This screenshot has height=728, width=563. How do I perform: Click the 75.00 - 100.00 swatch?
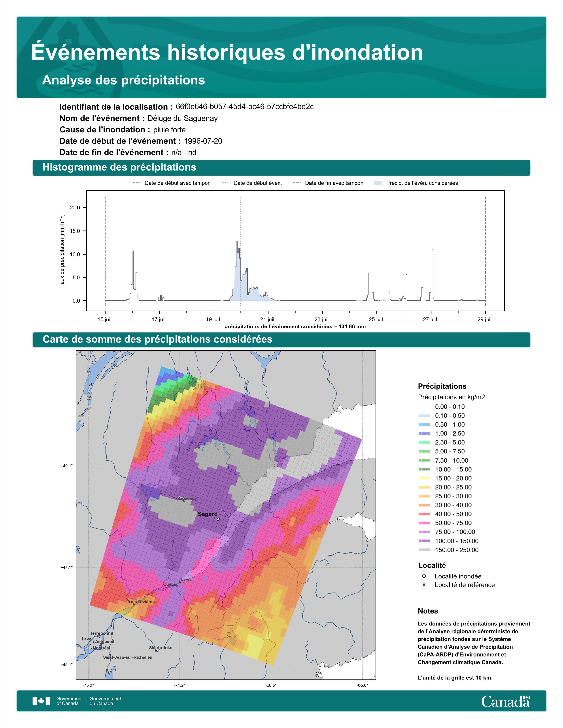[x=424, y=532]
